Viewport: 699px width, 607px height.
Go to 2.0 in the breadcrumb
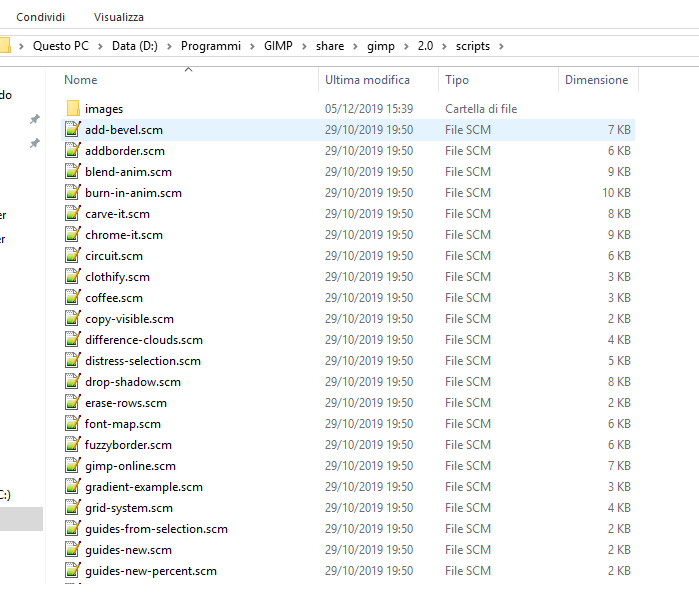(425, 46)
